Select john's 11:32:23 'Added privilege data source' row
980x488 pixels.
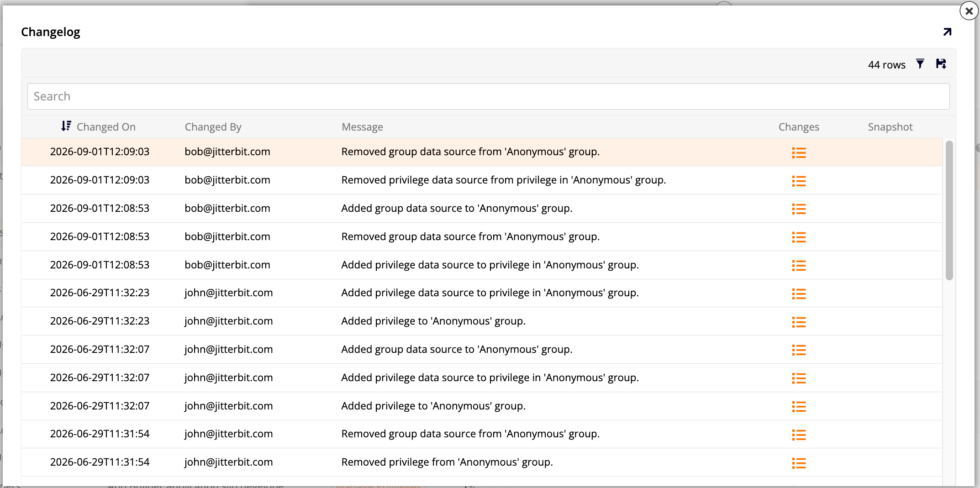[482, 293]
